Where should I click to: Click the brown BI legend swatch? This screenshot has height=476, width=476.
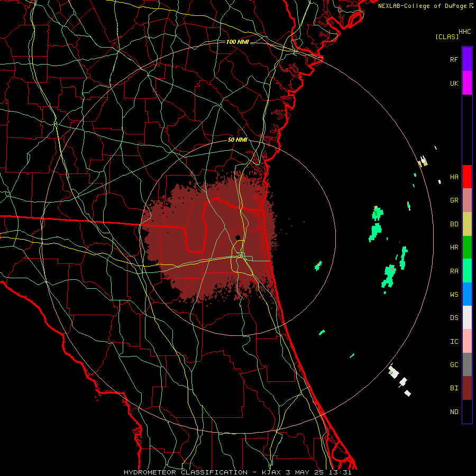[x=467, y=388]
